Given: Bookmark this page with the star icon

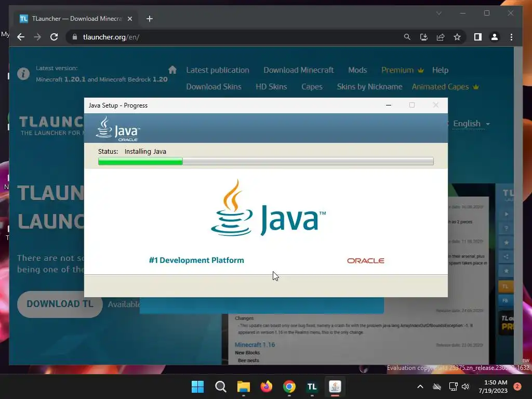Looking at the screenshot, I should 457,37.
